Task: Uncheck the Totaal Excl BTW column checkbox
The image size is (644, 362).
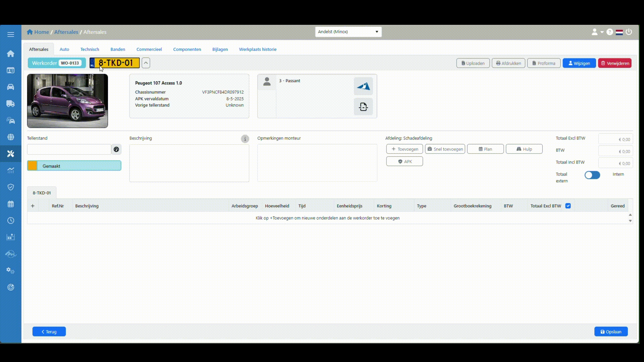Action: pyautogui.click(x=568, y=206)
